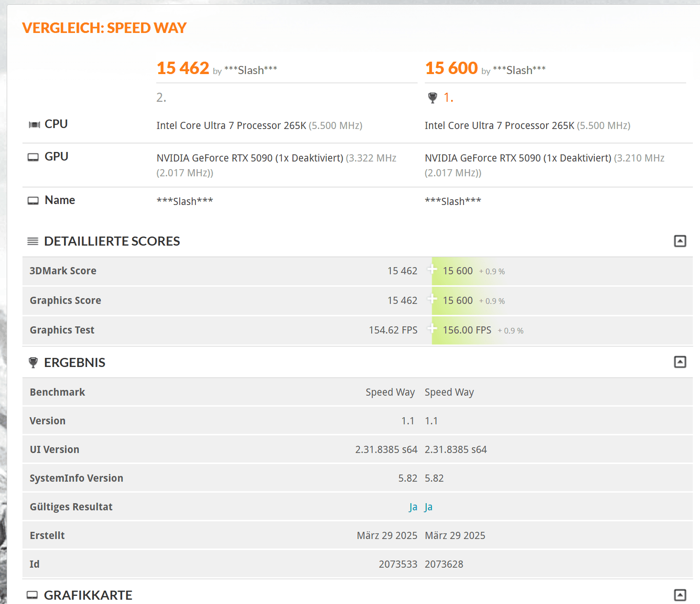Click the plus icon in Graphics Score row

click(432, 299)
